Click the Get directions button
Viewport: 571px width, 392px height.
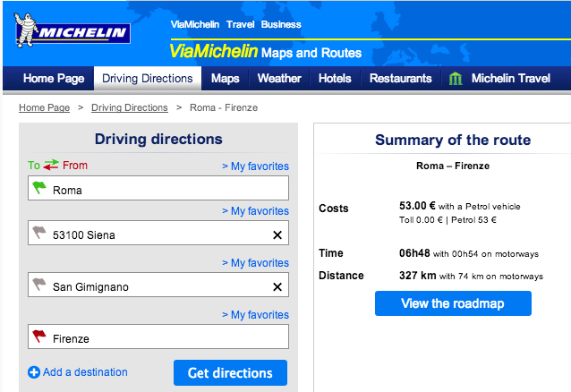click(x=230, y=372)
